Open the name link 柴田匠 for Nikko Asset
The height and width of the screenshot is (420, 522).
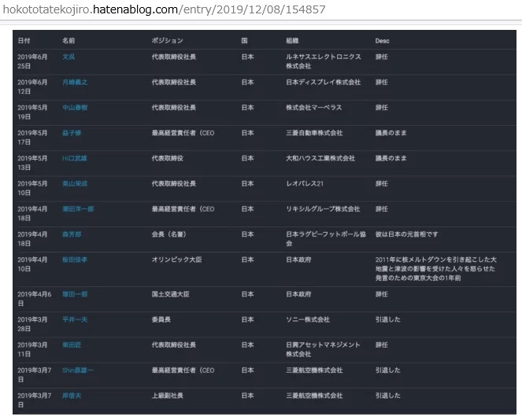[x=72, y=344]
